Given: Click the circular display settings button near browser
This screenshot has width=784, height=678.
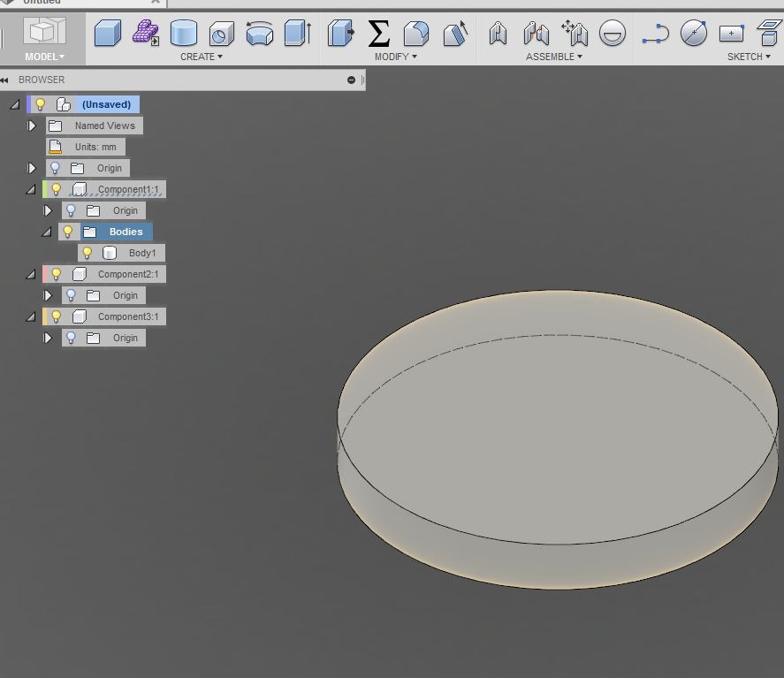Looking at the screenshot, I should point(351,80).
